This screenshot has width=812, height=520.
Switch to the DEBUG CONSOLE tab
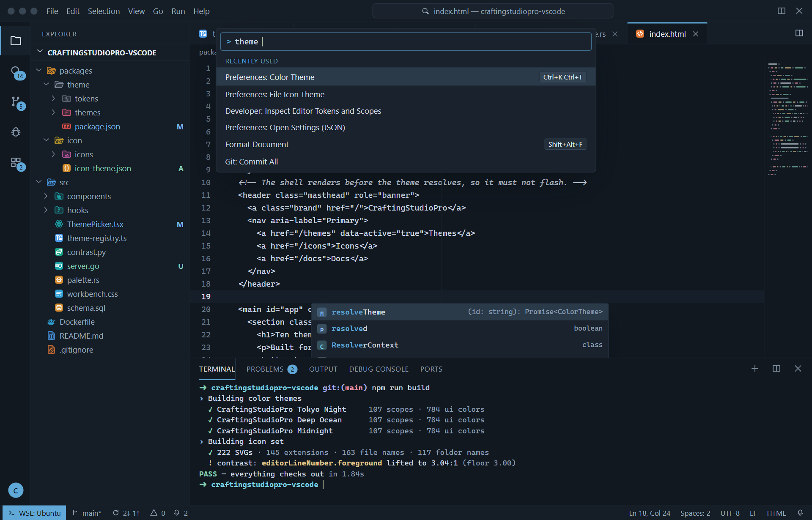(x=379, y=369)
